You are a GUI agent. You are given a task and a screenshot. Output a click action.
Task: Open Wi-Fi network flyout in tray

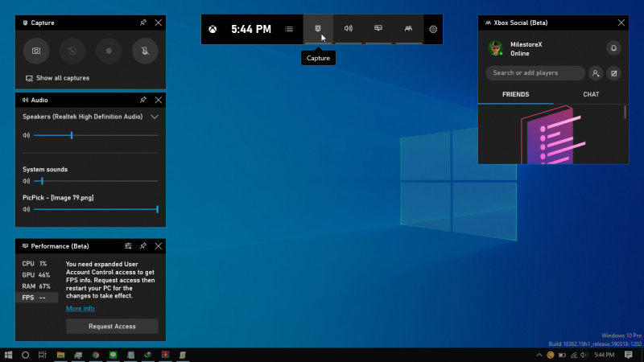tap(573, 355)
